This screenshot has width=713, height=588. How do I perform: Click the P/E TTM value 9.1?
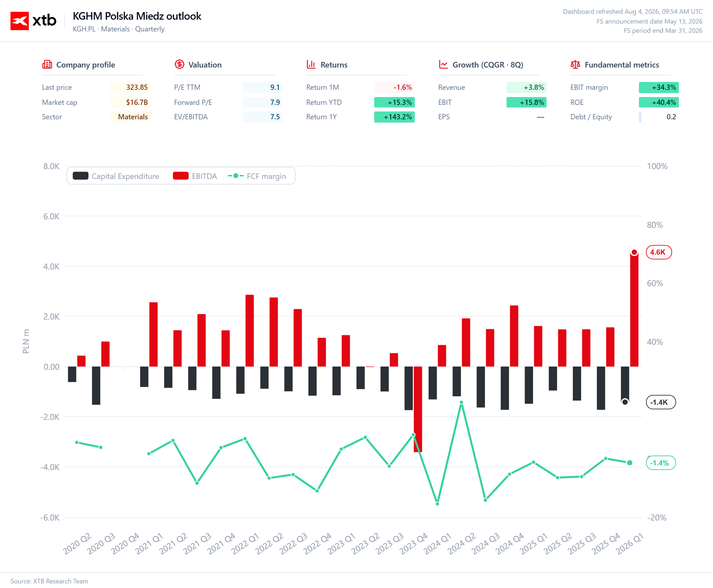[262, 88]
